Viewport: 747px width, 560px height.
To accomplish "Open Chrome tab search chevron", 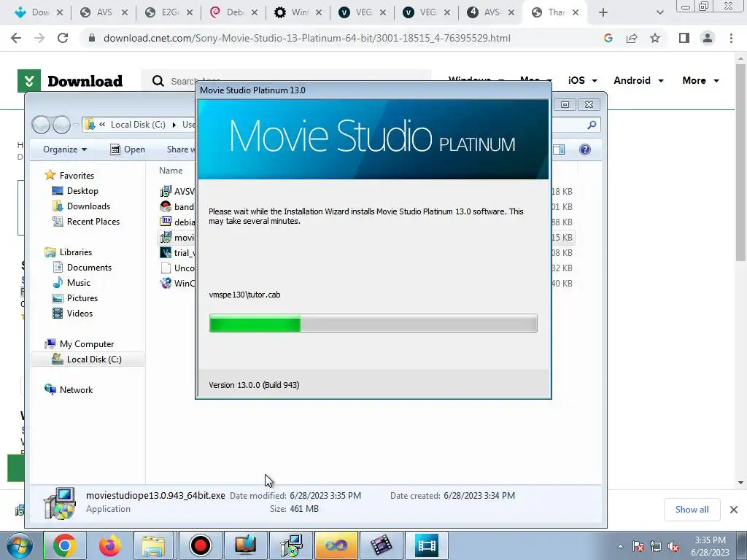I will (659, 12).
